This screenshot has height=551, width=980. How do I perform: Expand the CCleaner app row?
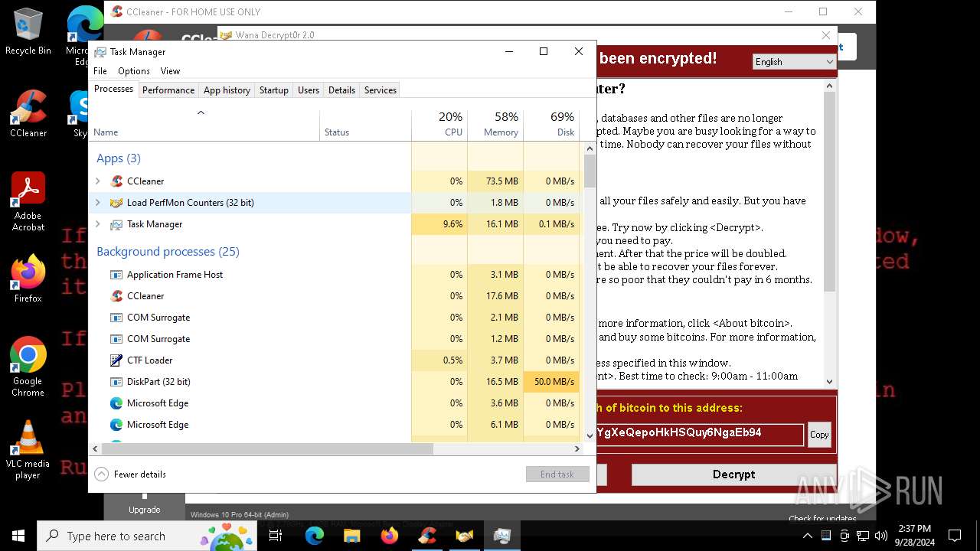click(97, 181)
